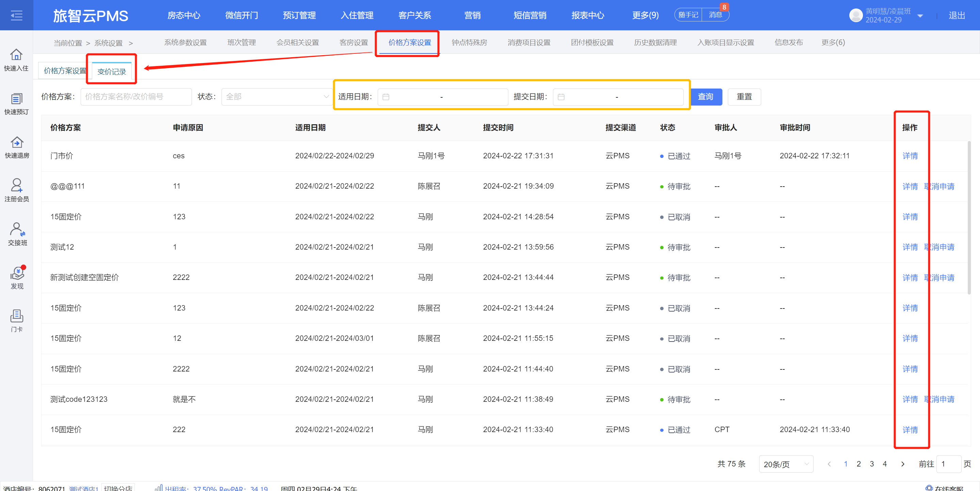Open 预订管理 menu
This screenshot has width=980, height=491.
299,15
